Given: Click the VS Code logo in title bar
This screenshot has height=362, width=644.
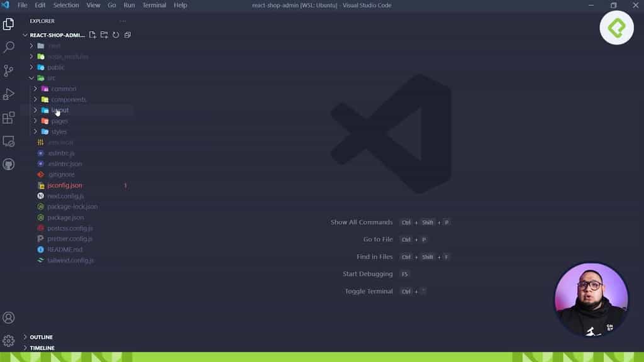Looking at the screenshot, I should [5, 5].
